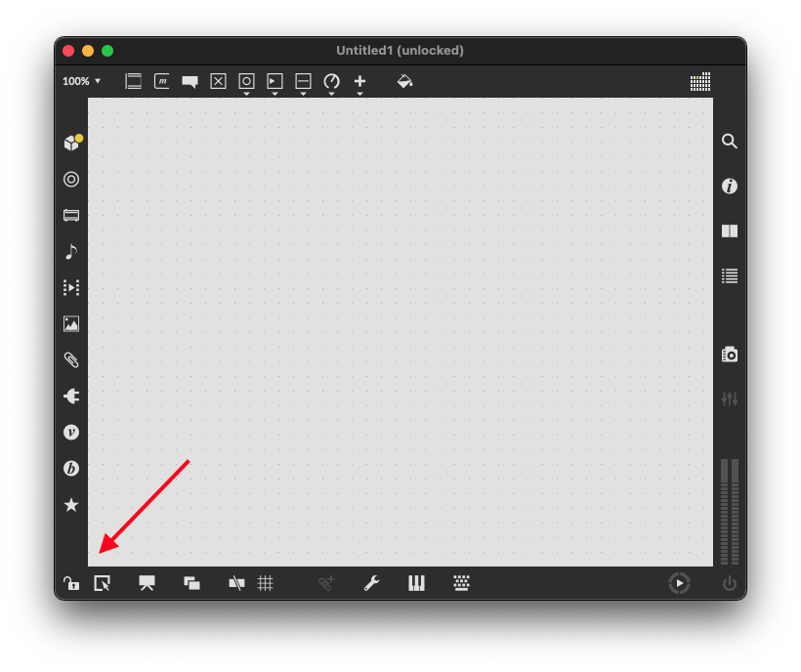This screenshot has width=801, height=672.
Task: Toggle the grid display hash icon
Action: (x=265, y=583)
